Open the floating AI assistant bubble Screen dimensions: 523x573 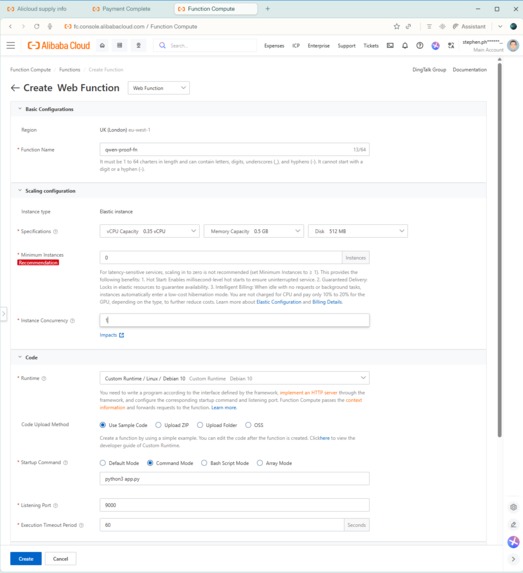click(513, 542)
